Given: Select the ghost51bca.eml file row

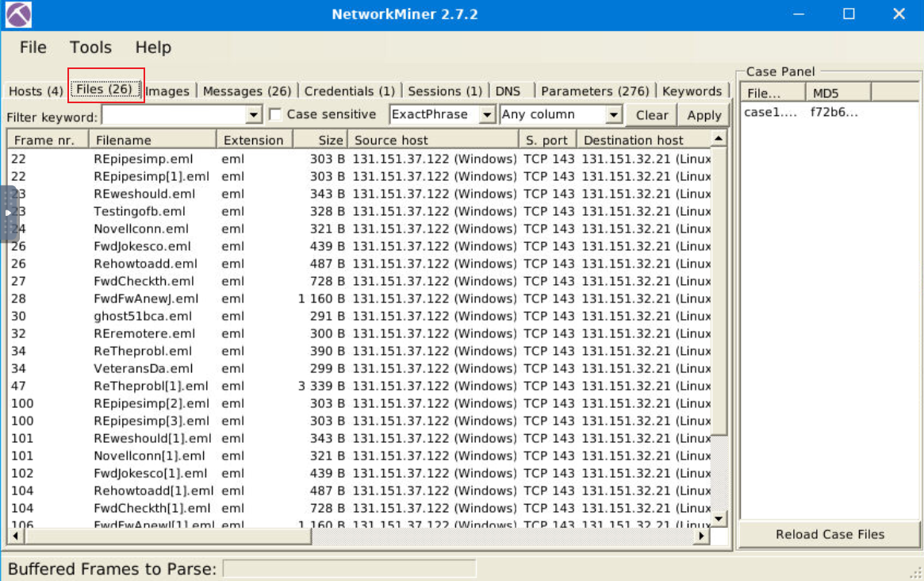Looking at the screenshot, I should [x=360, y=316].
